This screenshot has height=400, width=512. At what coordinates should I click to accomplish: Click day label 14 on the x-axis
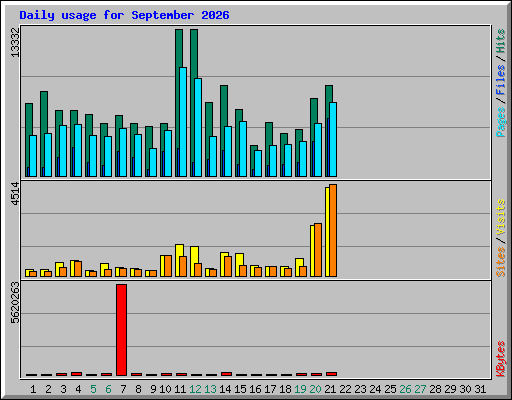pyautogui.click(x=225, y=389)
